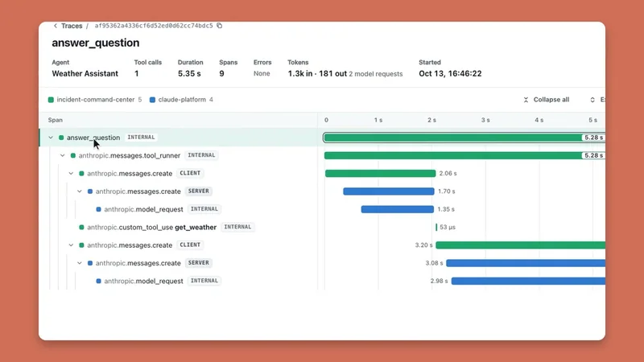
Task: Click the bar starting at 2.98 s
Action: pyautogui.click(x=528, y=281)
